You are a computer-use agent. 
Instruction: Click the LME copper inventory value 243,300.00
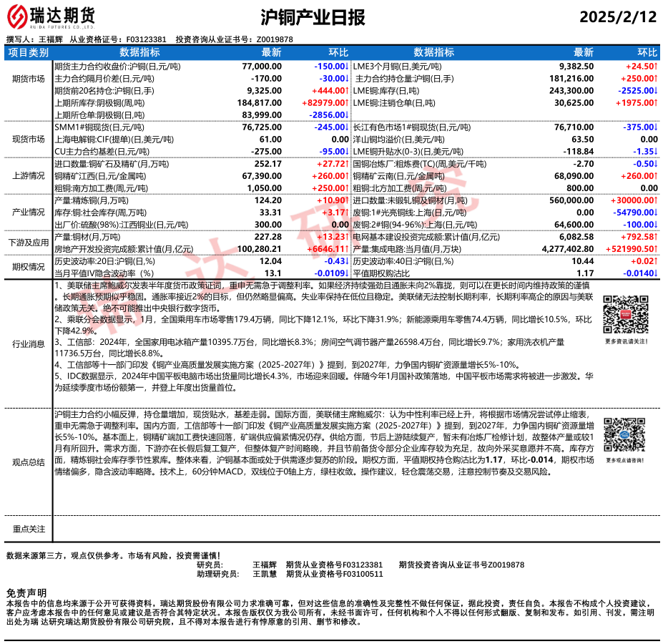[571, 91]
